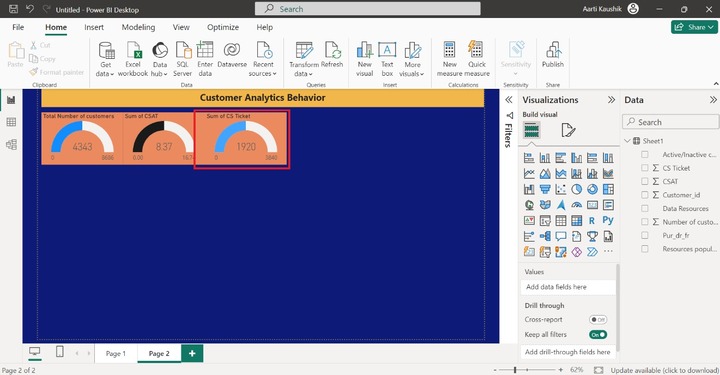The image size is (720, 375).
Task: Select the Line chart visualization
Action: [529, 174]
